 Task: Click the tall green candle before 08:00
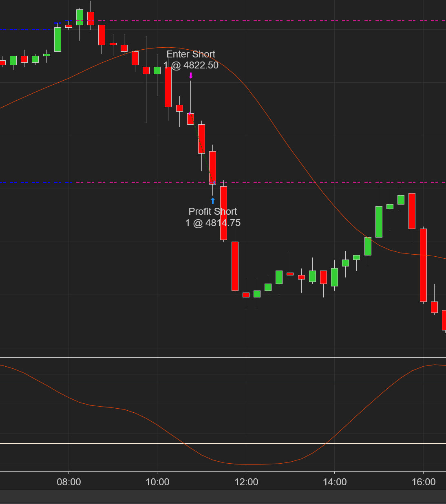point(58,40)
